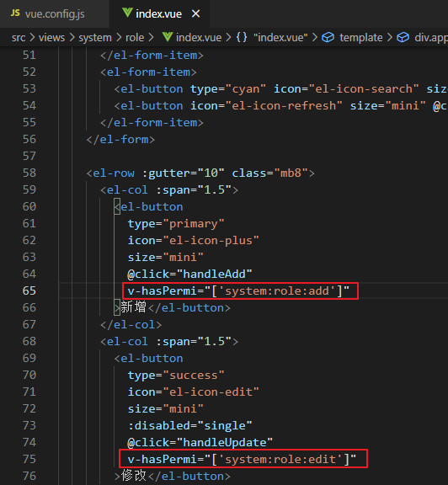Open the template breadcrumb segment

click(x=361, y=38)
